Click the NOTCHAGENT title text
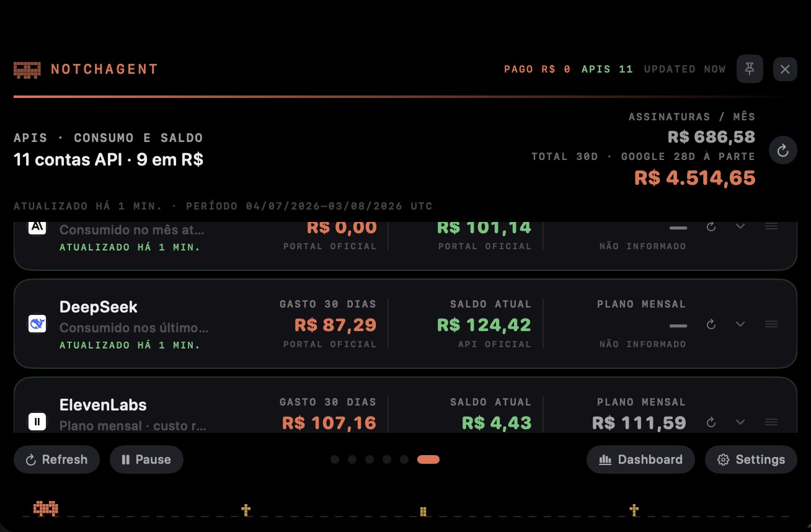The image size is (811, 532). [x=104, y=69]
